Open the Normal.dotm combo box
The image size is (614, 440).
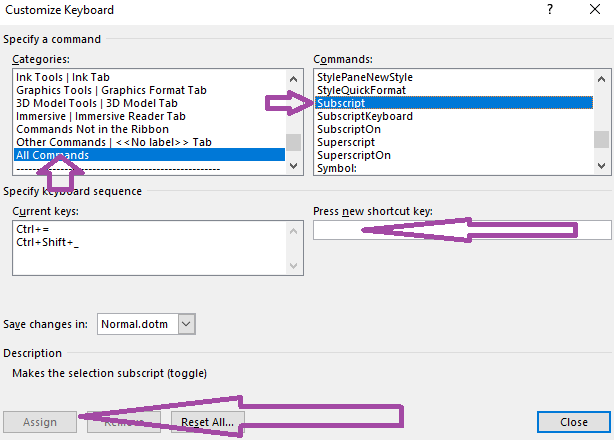point(146,324)
